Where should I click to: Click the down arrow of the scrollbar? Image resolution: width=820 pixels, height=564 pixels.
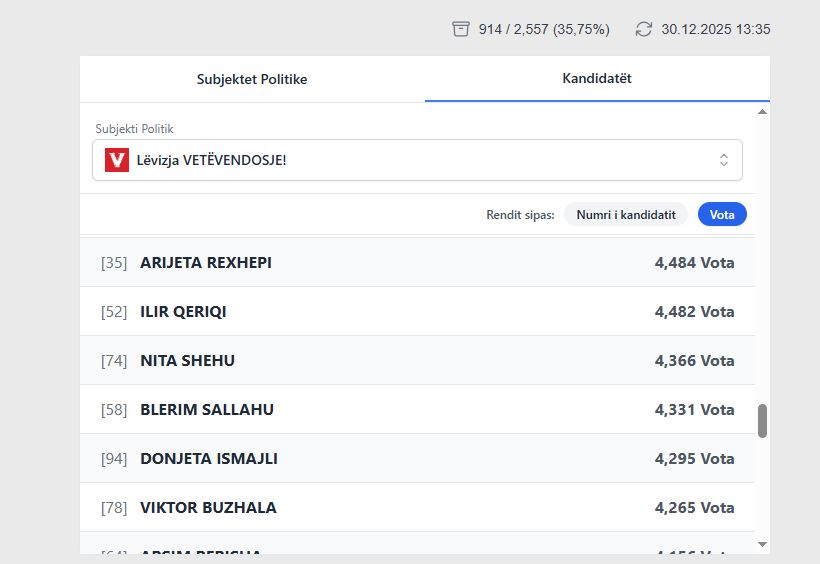[x=762, y=544]
